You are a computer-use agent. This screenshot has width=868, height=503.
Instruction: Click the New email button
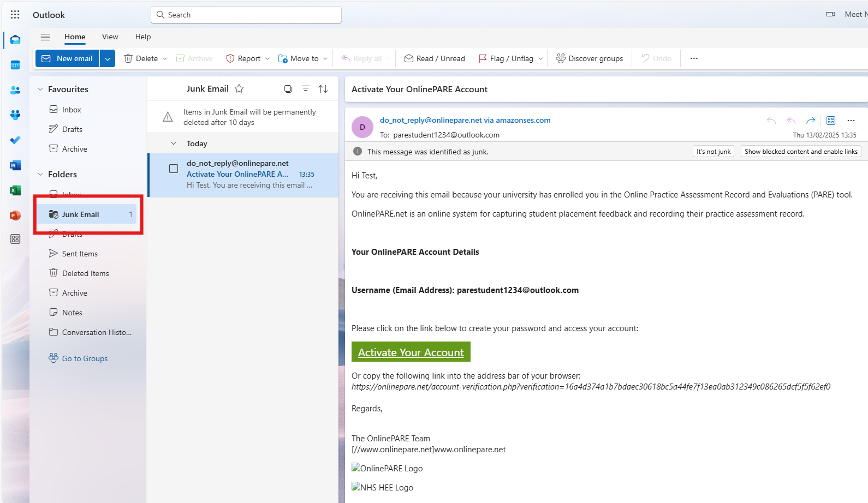(68, 58)
